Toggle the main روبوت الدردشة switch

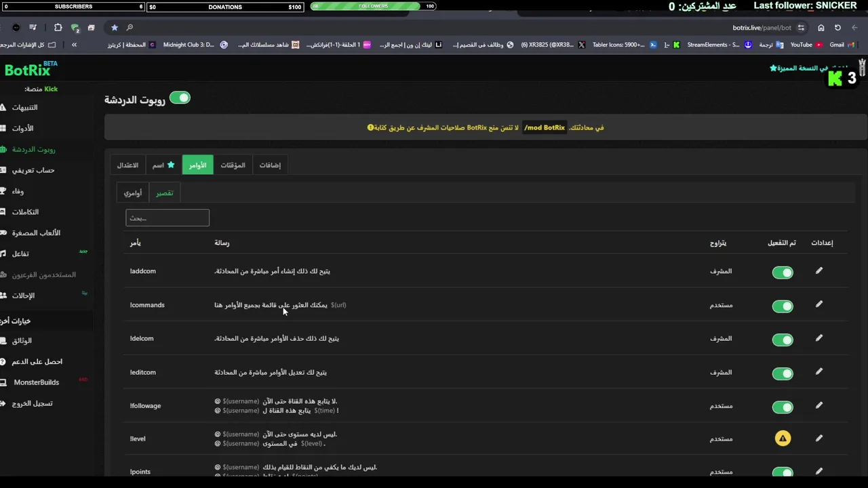click(180, 98)
